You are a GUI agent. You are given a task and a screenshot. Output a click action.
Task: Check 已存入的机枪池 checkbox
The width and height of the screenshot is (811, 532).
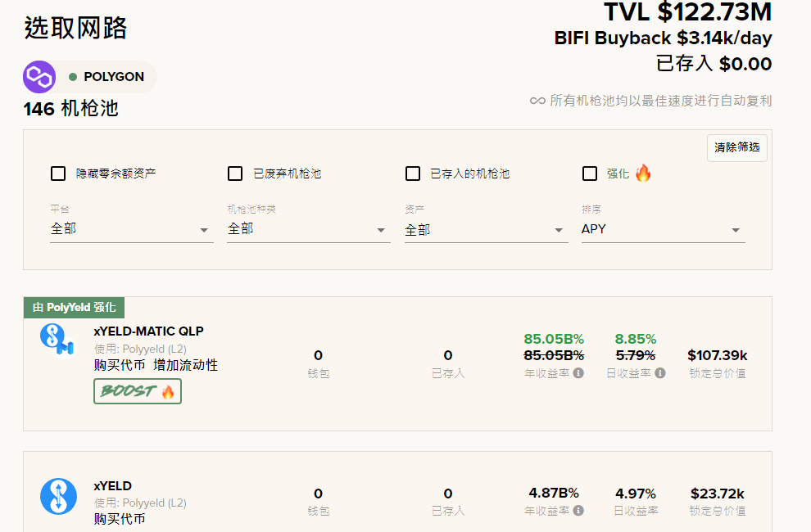tap(412, 174)
